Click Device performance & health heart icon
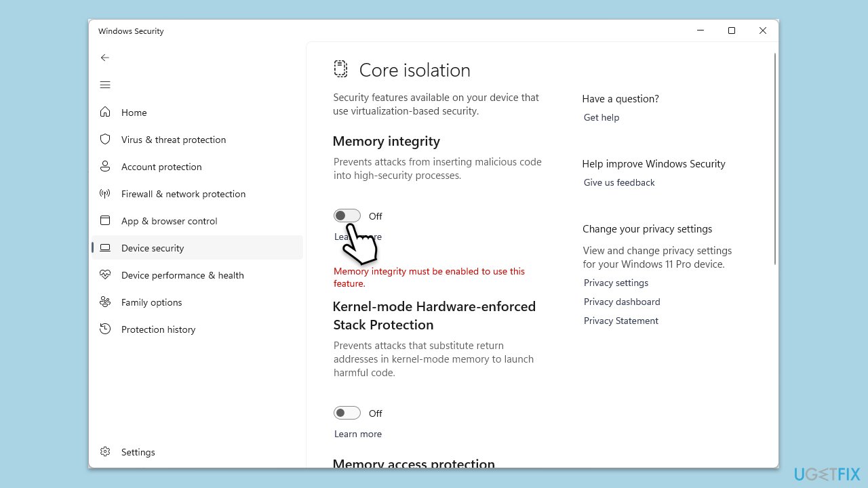 pos(105,275)
